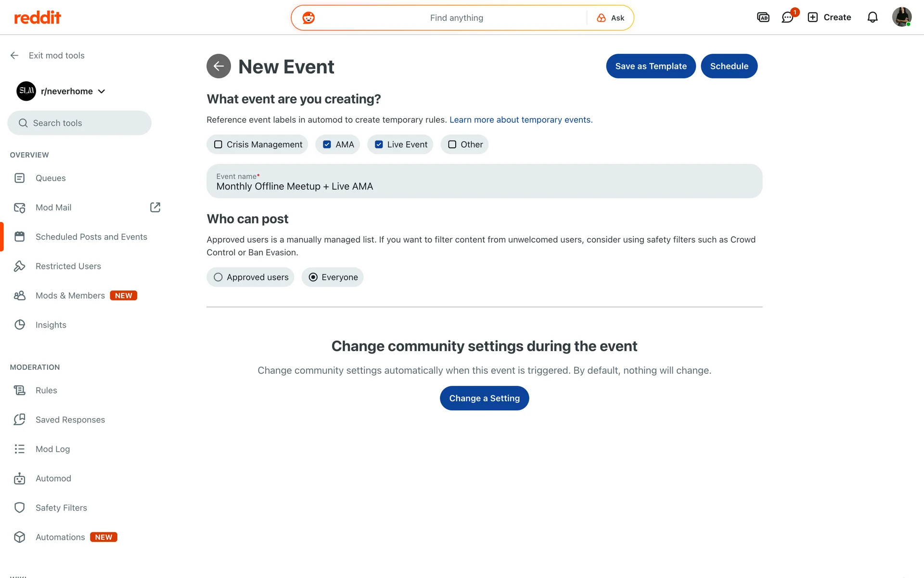Click the Reddit logo
The width and height of the screenshot is (924, 578).
pos(38,18)
